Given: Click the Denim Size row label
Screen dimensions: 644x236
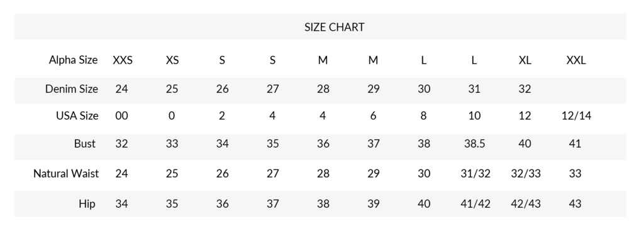Looking at the screenshot, I should coord(72,89).
